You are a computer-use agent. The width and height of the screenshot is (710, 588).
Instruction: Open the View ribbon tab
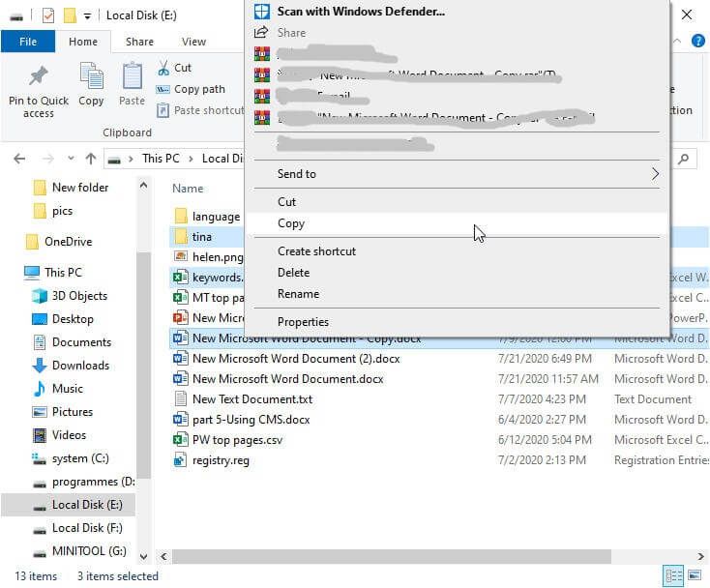coord(193,42)
